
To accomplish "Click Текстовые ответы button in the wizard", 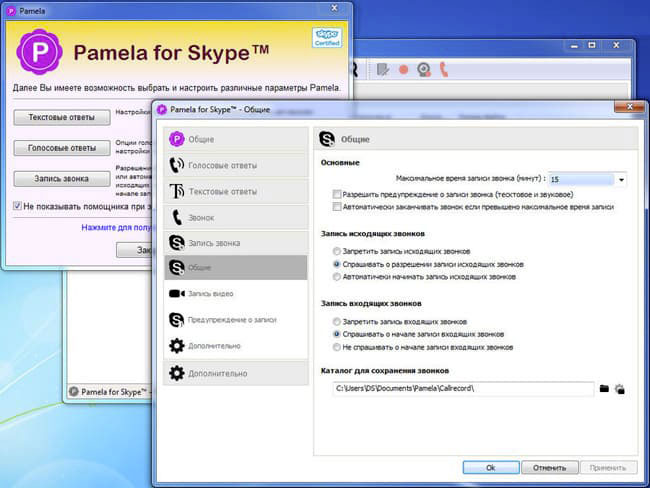I will 62,117.
